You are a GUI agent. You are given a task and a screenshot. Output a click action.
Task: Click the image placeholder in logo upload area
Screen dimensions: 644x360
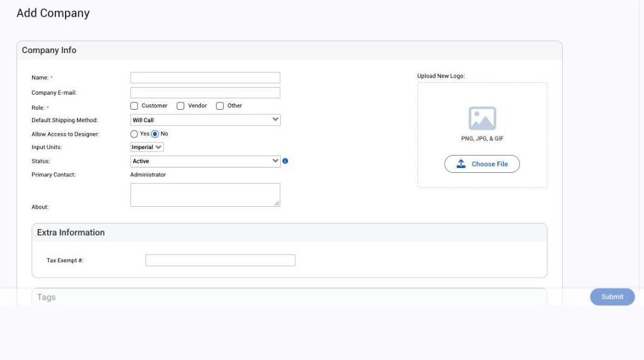(x=482, y=118)
